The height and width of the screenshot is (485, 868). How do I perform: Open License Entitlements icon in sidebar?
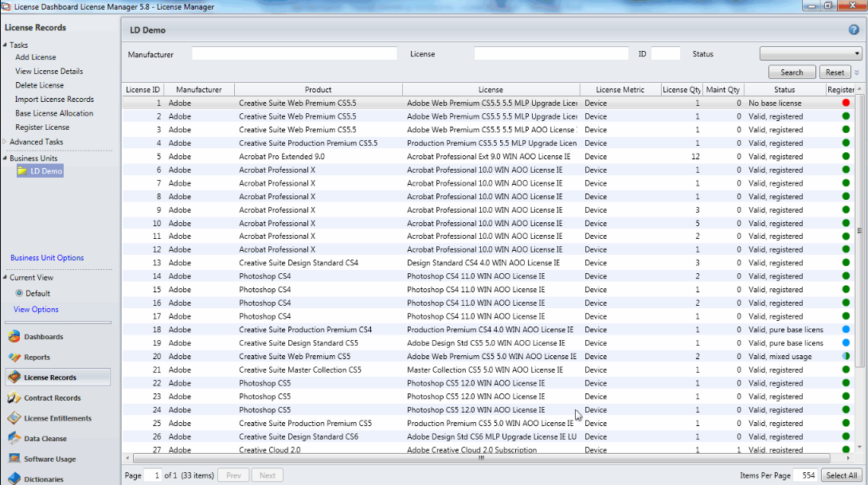(14, 418)
